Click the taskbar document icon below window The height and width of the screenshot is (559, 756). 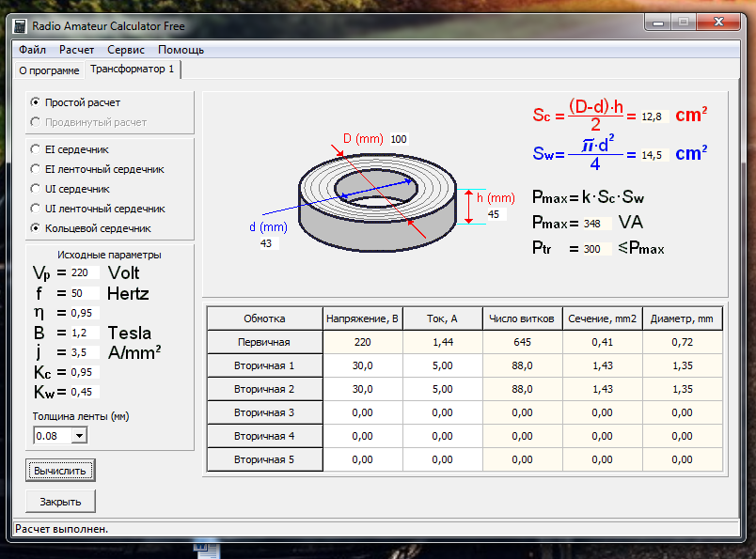point(207,551)
